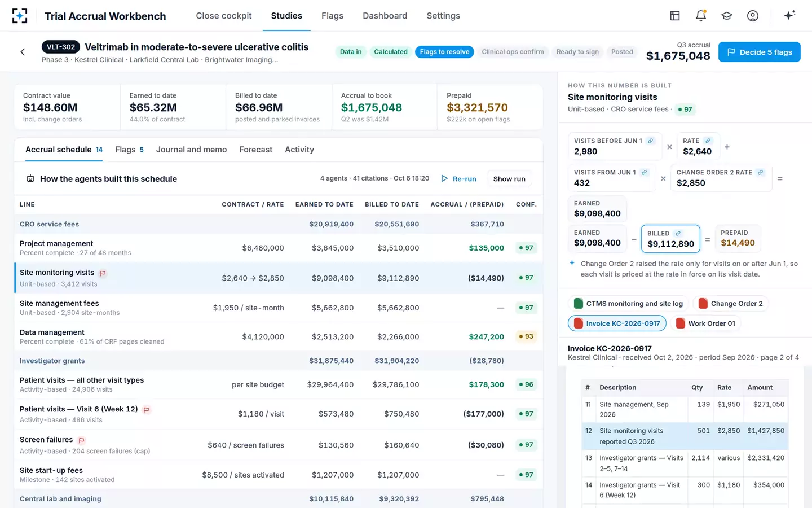Go back using the left chevron arrow
812x508 pixels.
[23, 52]
